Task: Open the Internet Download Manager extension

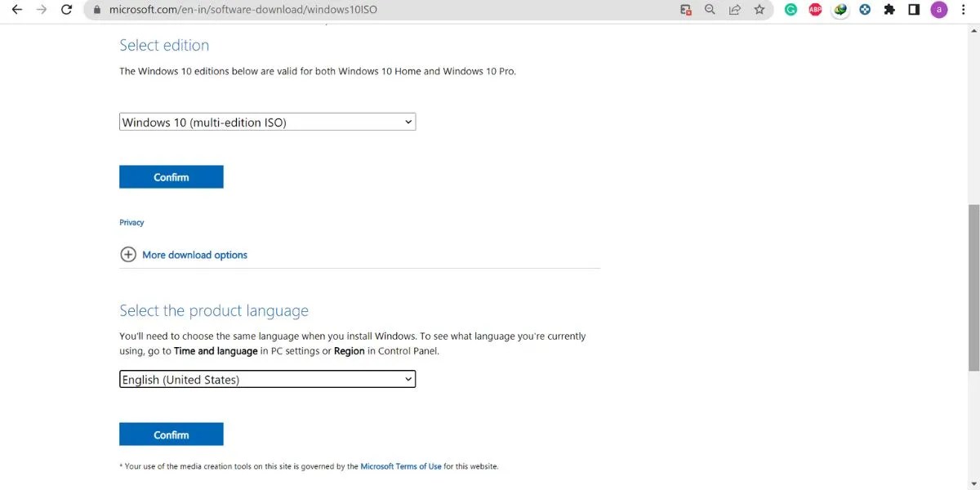Action: coord(840,9)
